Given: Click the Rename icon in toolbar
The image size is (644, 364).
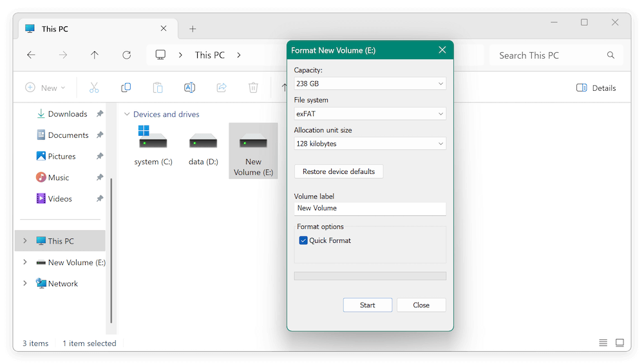Looking at the screenshot, I should click(189, 88).
